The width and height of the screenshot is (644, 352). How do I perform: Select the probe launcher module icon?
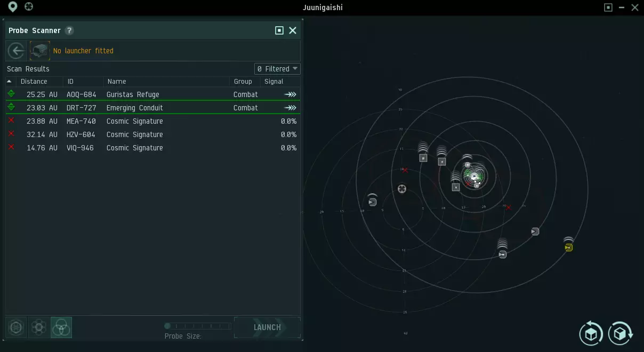click(x=40, y=51)
